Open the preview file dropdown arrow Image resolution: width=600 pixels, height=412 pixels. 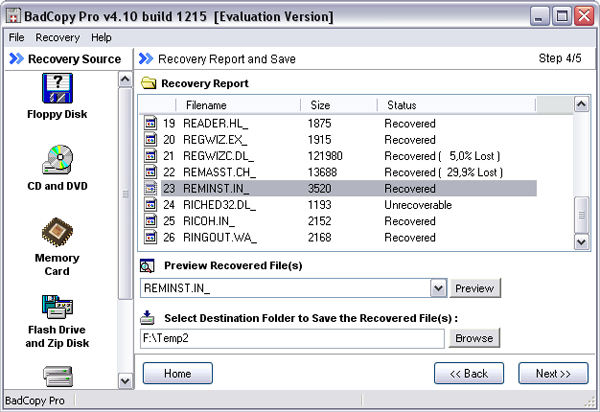(x=439, y=288)
